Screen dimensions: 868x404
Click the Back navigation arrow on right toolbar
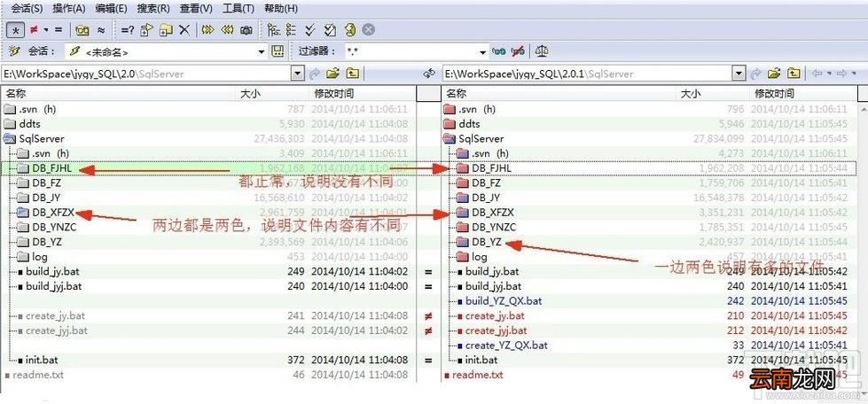817,73
